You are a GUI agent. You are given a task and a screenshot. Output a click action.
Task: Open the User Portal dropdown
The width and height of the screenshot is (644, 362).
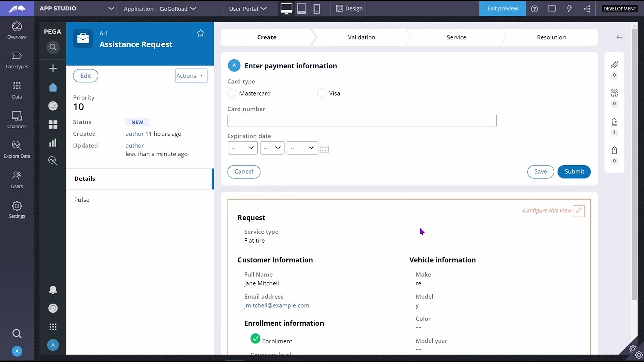tap(248, 9)
